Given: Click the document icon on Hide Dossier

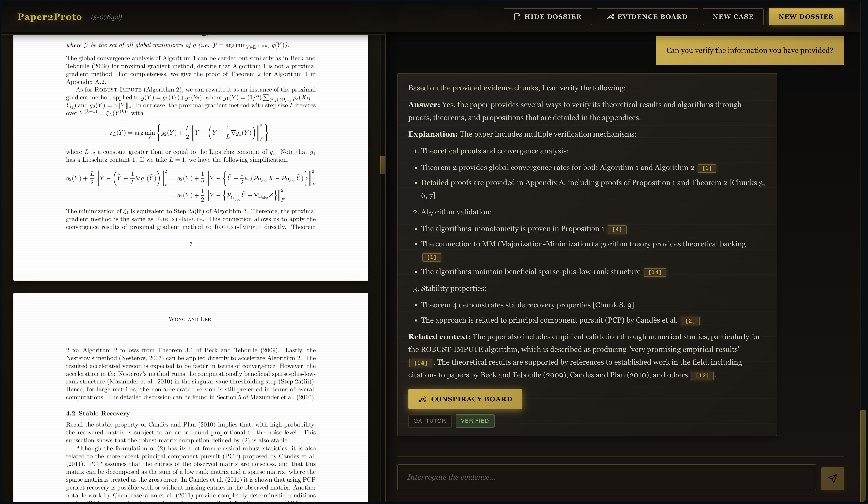Looking at the screenshot, I should pyautogui.click(x=517, y=17).
